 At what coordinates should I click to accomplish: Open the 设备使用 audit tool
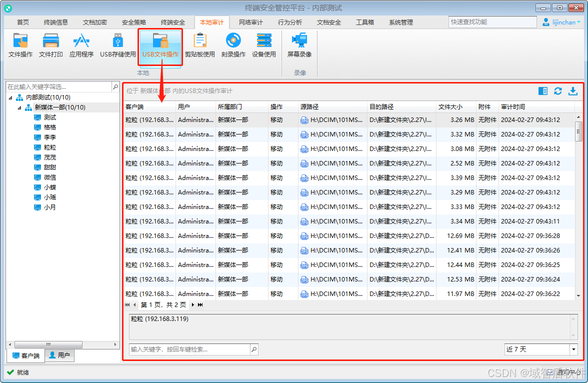pos(264,45)
